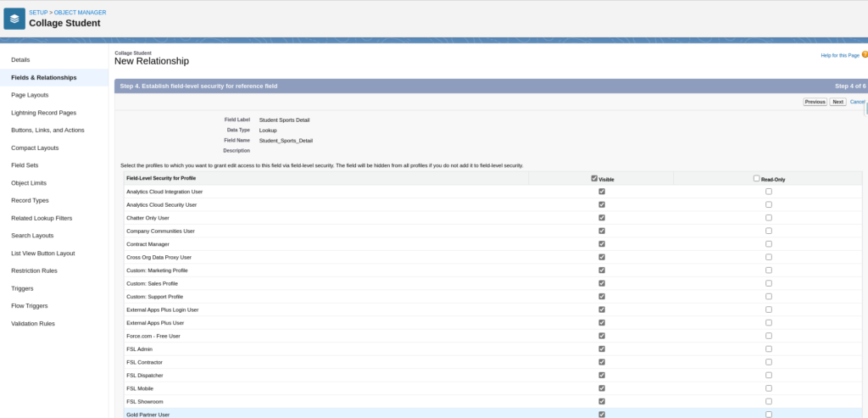Open Record Types sidebar item
Image resolution: width=868 pixels, height=418 pixels.
click(30, 200)
